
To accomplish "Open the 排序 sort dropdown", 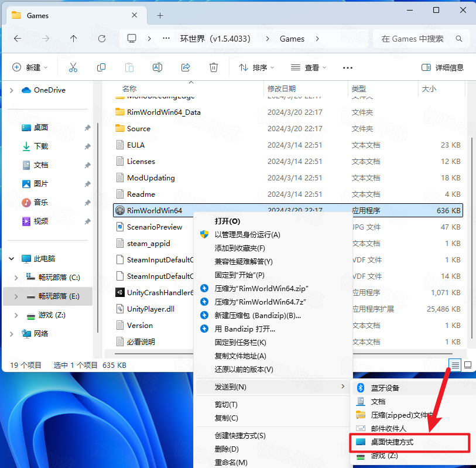I will [x=256, y=67].
